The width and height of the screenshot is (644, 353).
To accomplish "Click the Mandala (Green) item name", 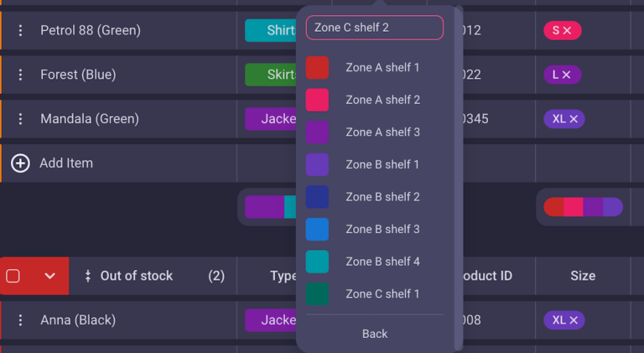I will coord(90,119).
